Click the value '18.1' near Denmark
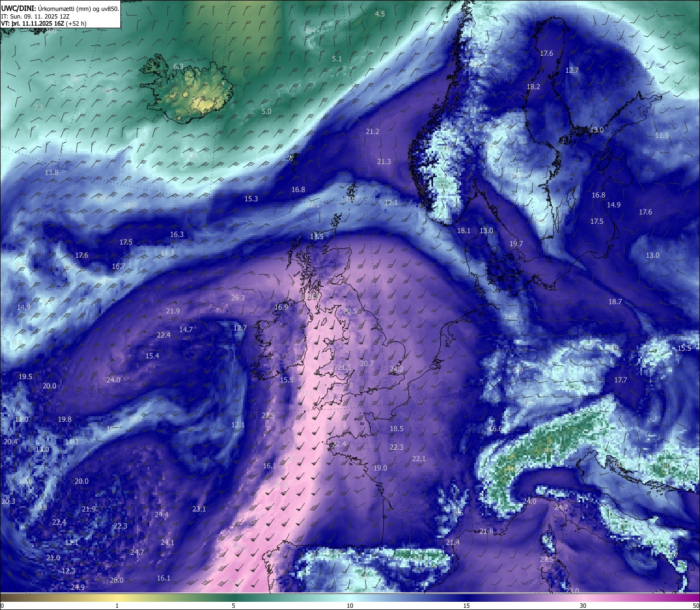700x610 pixels. [464, 230]
